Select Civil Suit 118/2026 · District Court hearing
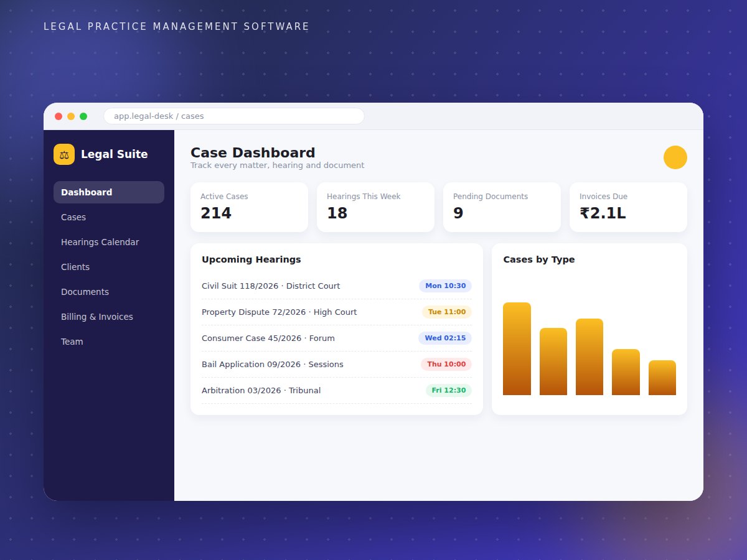The image size is (747, 560). tap(337, 286)
